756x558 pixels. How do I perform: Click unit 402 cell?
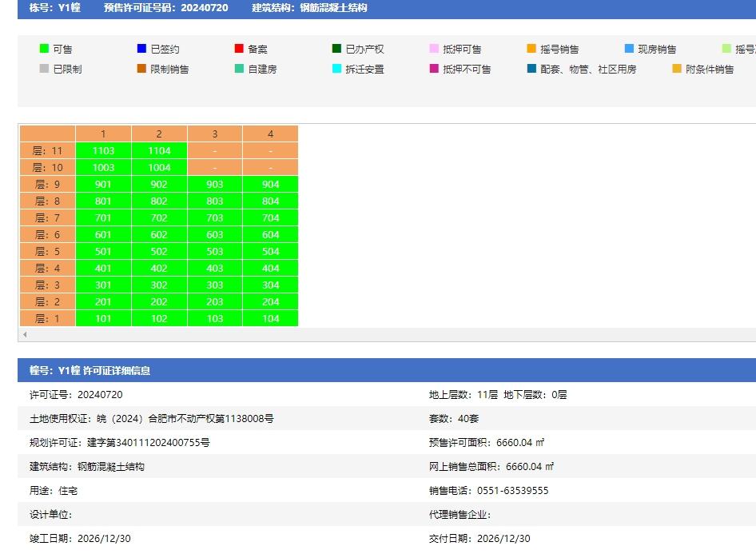click(x=159, y=268)
